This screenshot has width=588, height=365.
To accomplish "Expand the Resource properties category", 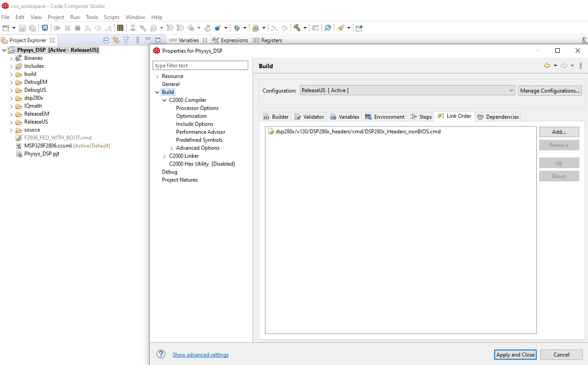I will point(157,77).
